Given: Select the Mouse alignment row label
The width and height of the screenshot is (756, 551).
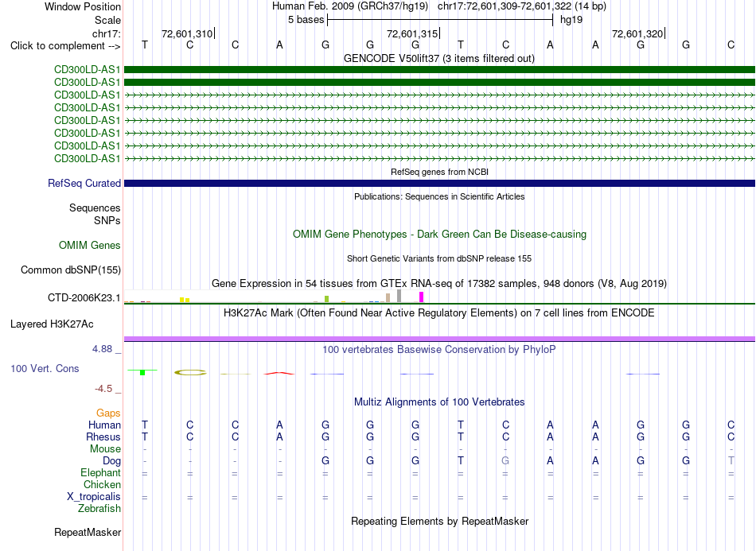Looking at the screenshot, I should 105,449.
